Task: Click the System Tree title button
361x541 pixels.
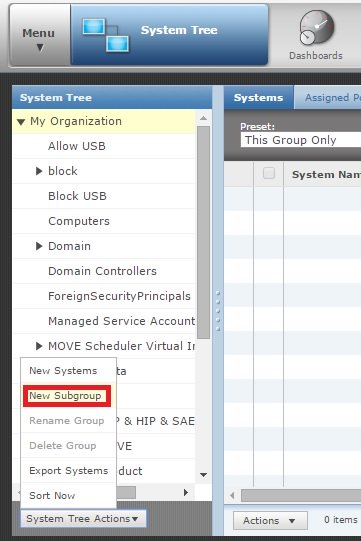Action: (169, 35)
